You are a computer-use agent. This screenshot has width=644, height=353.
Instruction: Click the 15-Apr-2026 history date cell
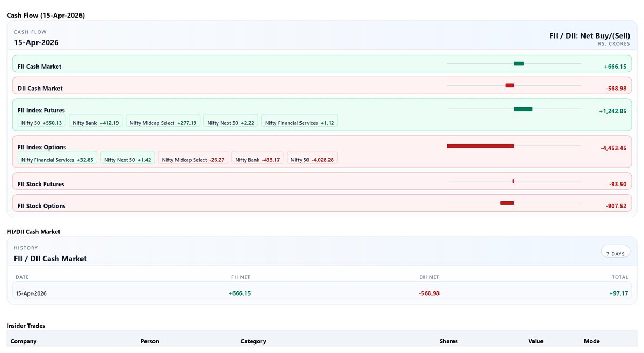(31, 293)
